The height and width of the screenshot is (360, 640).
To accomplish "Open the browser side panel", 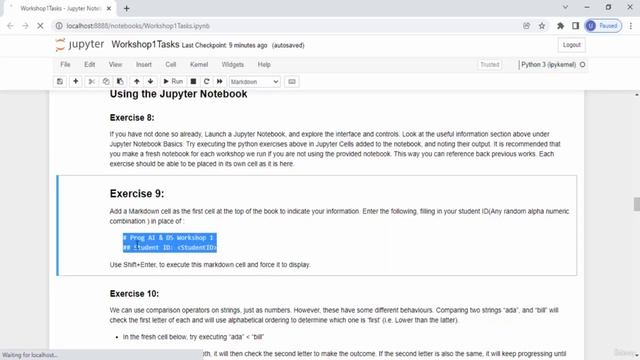I will [x=576, y=26].
